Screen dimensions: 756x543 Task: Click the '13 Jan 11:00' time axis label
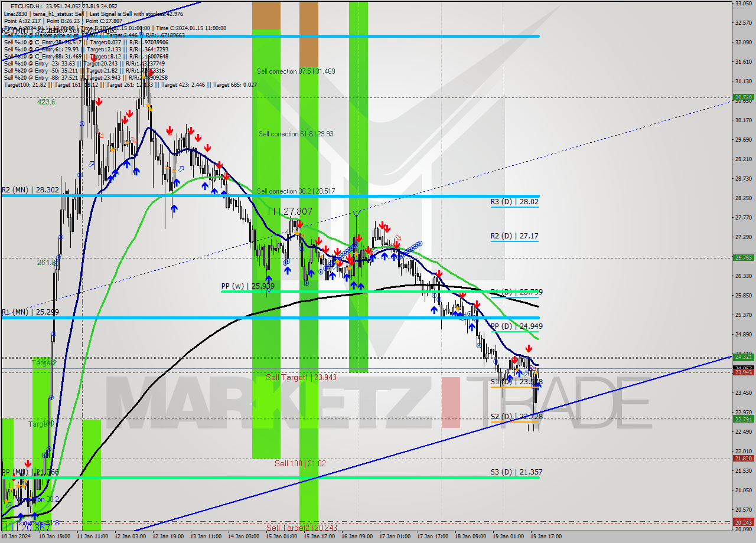click(207, 537)
